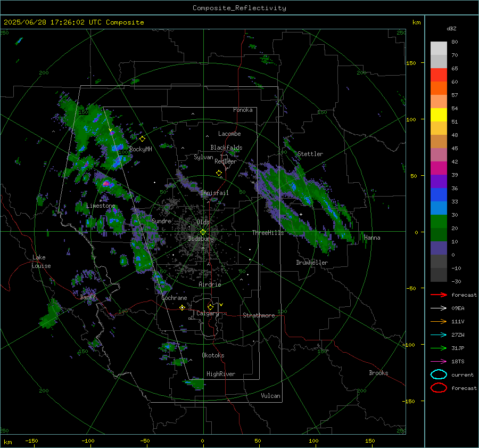Click the white 09EA arrow in legend
479x448 pixels.
pyautogui.click(x=439, y=308)
